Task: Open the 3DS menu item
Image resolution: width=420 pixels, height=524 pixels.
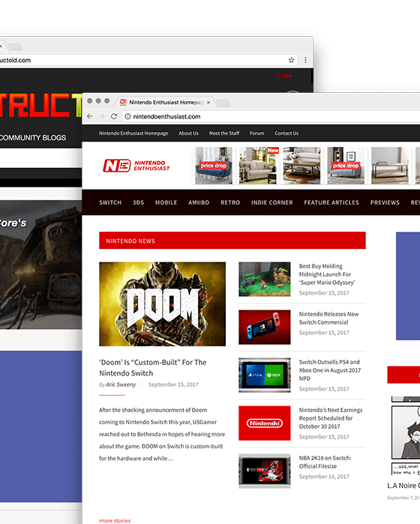Action: (x=138, y=202)
